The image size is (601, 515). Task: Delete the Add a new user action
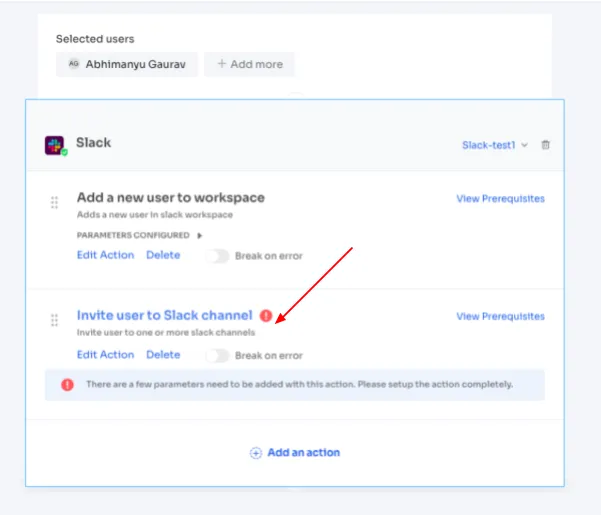[163, 255]
